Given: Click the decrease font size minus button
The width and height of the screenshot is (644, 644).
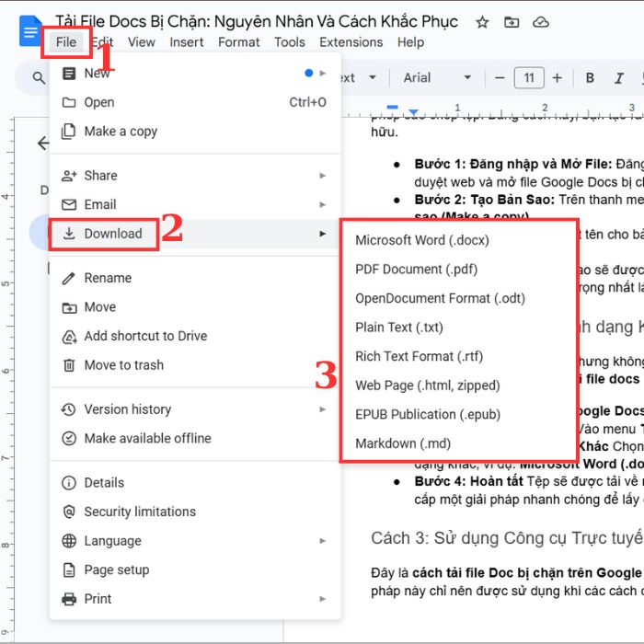Looking at the screenshot, I should [x=500, y=77].
